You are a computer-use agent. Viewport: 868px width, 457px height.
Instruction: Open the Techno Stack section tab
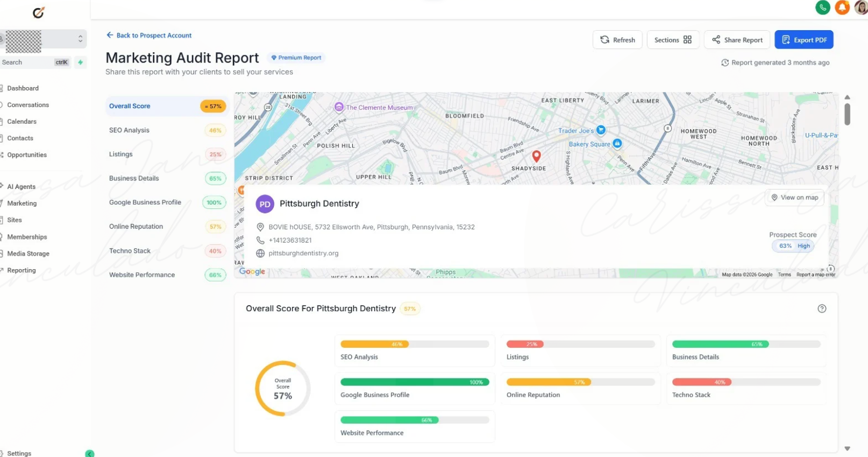point(167,251)
